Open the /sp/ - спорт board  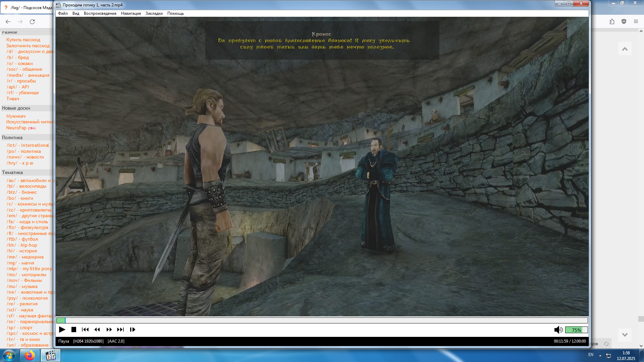point(19,327)
